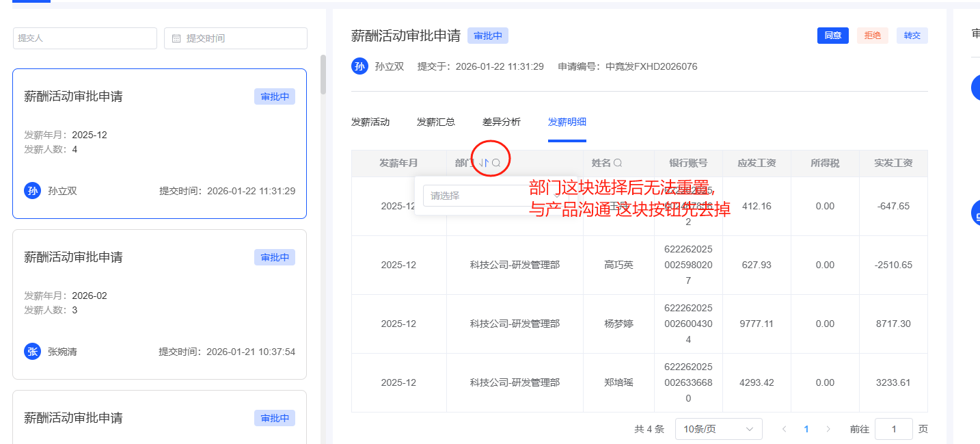Click 科技公司-研发管理部 in 杨梦婷's row

pos(515,324)
